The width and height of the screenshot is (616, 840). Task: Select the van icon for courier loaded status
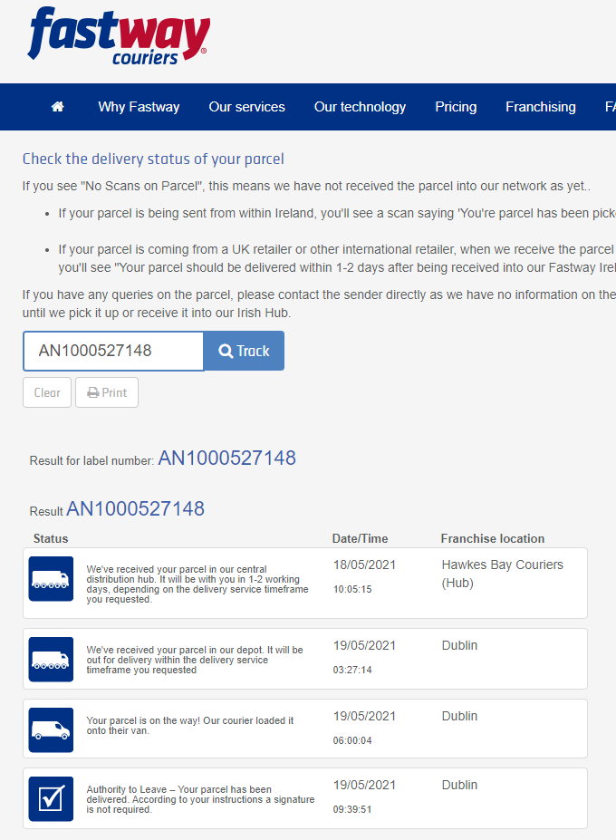51,729
